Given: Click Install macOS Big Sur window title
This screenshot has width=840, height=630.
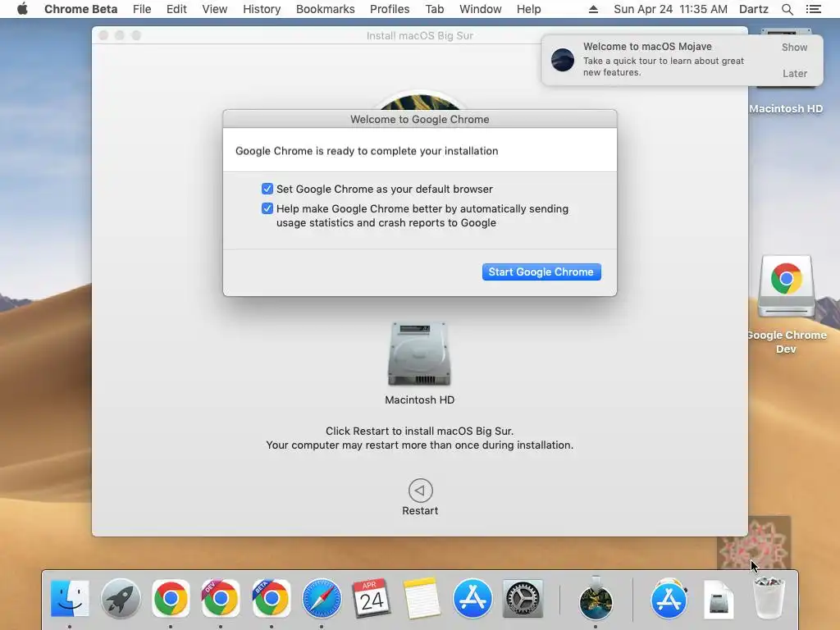Looking at the screenshot, I should 419,36.
